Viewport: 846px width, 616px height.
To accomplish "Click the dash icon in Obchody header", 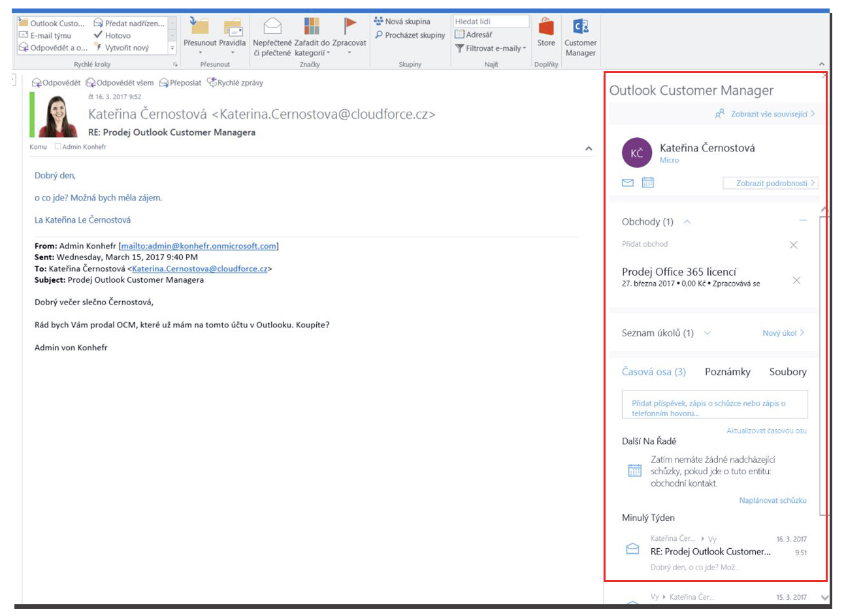I will 803,221.
